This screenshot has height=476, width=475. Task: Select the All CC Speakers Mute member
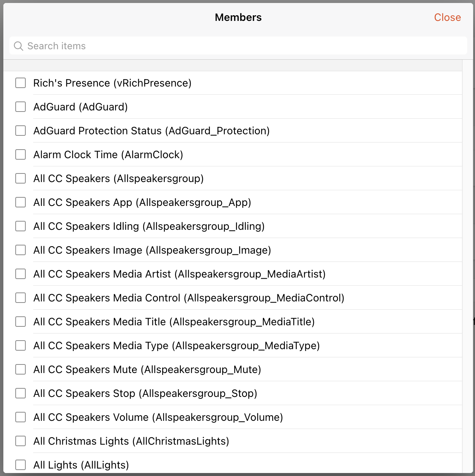point(20,369)
